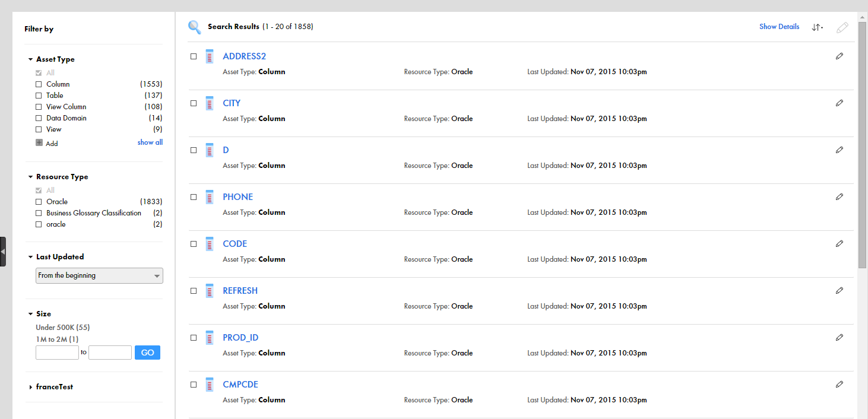868x419 pixels.
Task: Open the PROD_ID asset link
Action: (240, 338)
